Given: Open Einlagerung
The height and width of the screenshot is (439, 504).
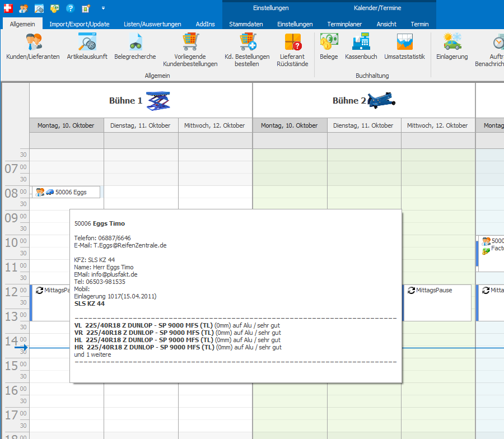Looking at the screenshot, I should [452, 46].
